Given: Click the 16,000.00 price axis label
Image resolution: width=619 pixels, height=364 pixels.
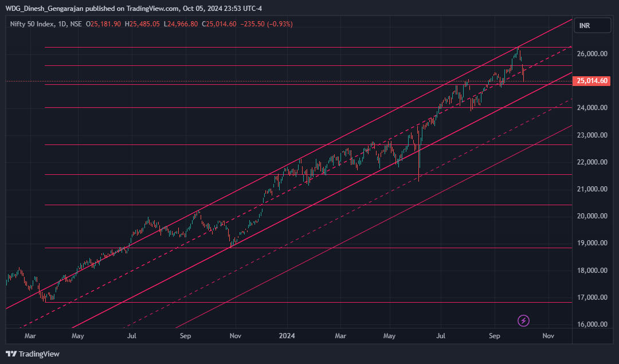Looking at the screenshot, I should coord(591,324).
